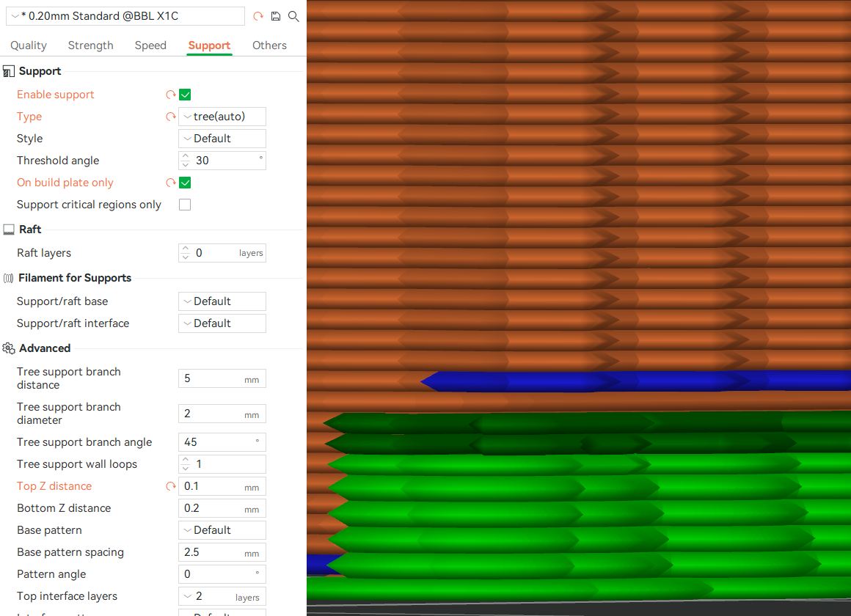The height and width of the screenshot is (616, 851).
Task: Open the Style dropdown
Action: (222, 138)
